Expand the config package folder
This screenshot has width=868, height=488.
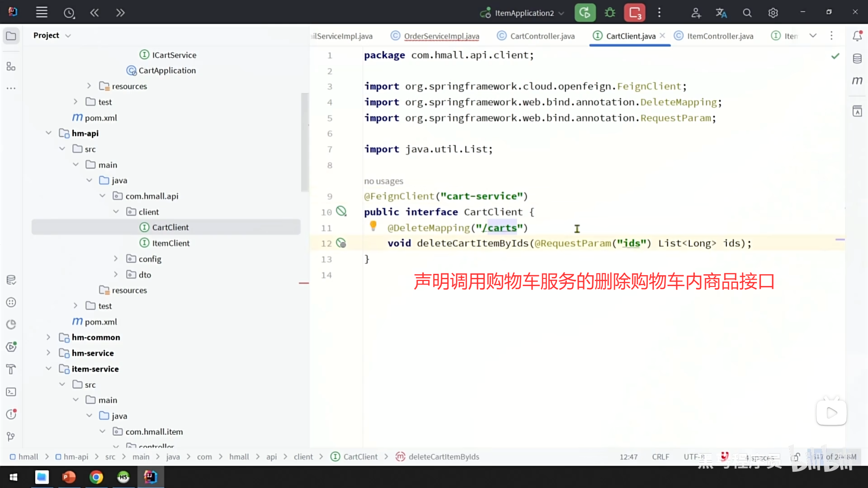coord(116,259)
